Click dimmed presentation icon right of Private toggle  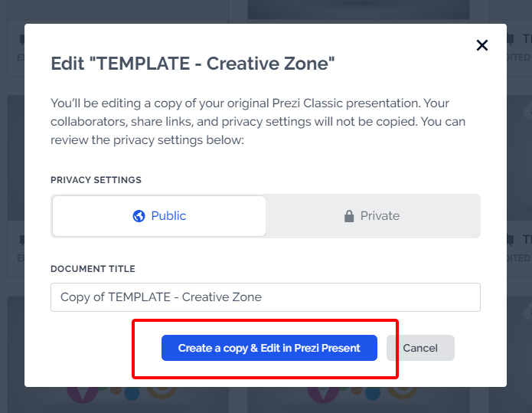point(511,239)
